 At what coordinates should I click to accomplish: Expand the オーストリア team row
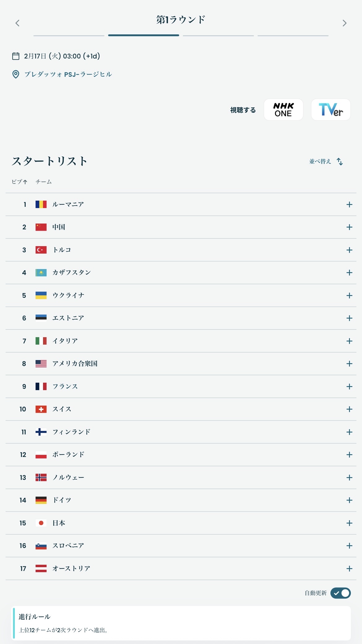coord(349,568)
